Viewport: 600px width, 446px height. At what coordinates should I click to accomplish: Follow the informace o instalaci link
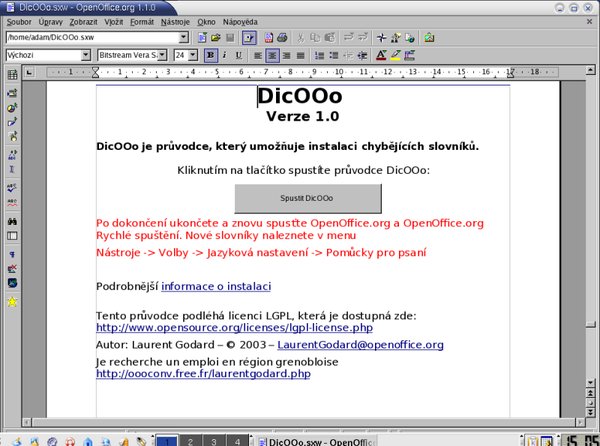(x=216, y=286)
